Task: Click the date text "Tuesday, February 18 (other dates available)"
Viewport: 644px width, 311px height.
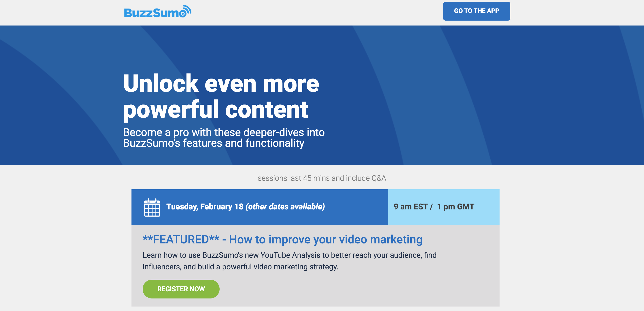Action: click(246, 207)
